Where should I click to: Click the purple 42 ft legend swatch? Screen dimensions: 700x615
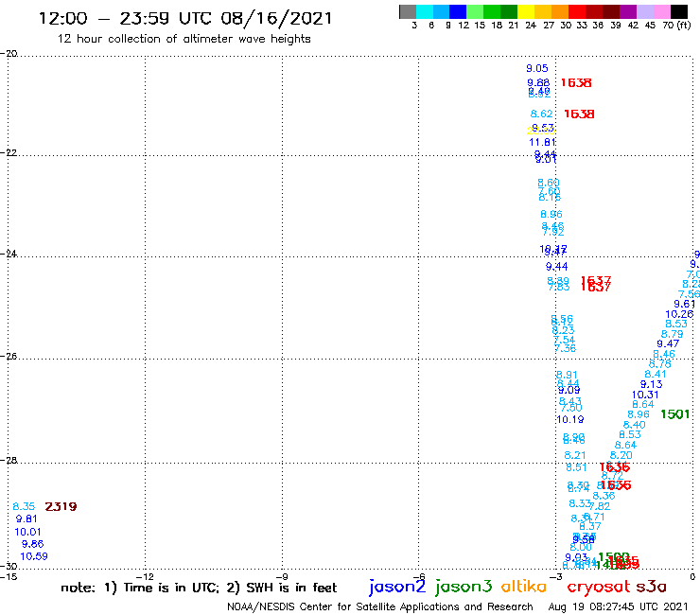[628, 11]
